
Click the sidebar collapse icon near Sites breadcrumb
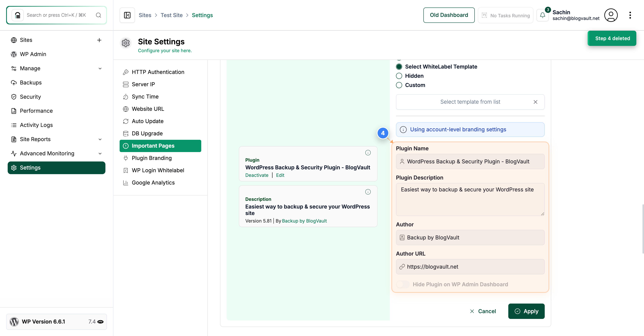(127, 15)
